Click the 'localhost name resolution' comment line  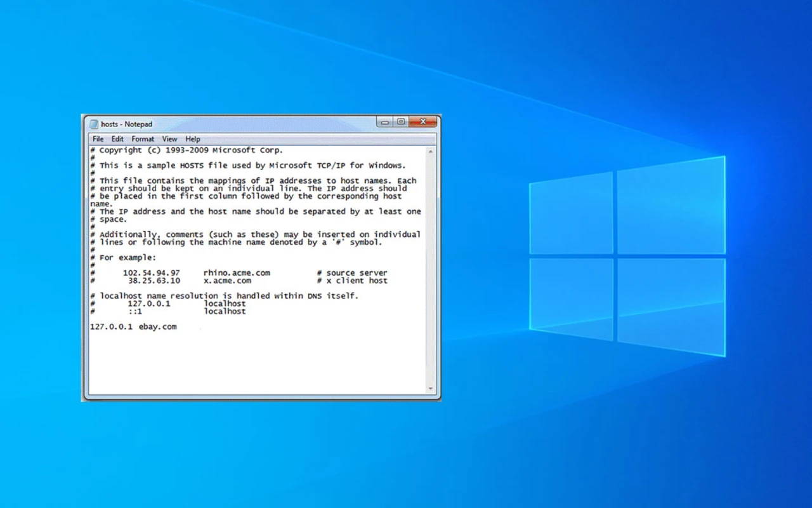225,296
